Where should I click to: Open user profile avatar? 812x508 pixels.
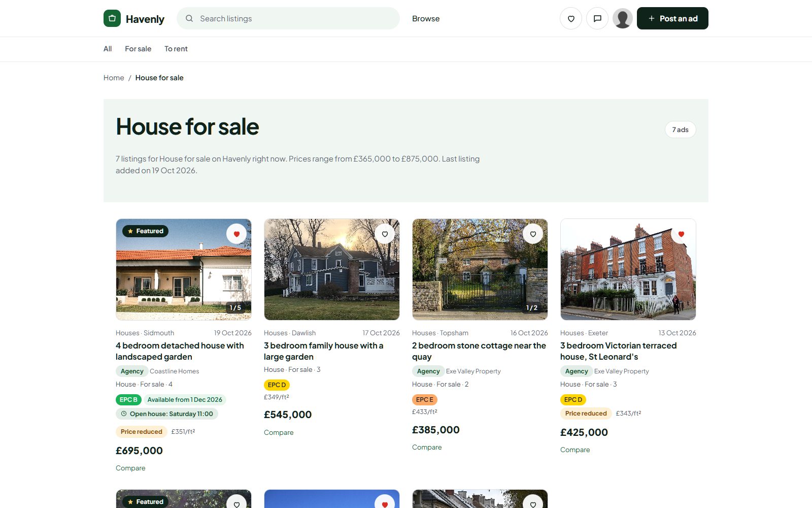[623, 19]
